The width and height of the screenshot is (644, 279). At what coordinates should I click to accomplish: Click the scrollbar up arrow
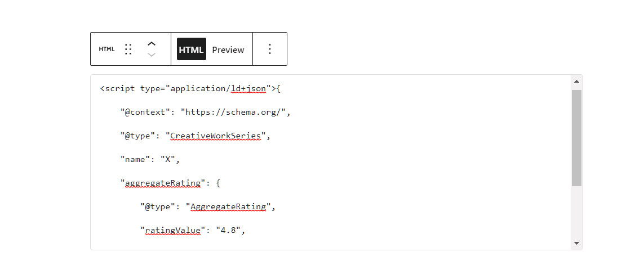[576, 82]
